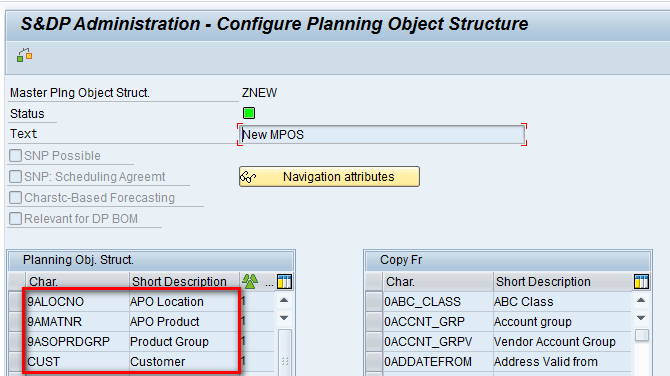Click the down arrow in Planning Obj. Struct. scrollbar
This screenshot has width=670, height=376.
point(284,318)
